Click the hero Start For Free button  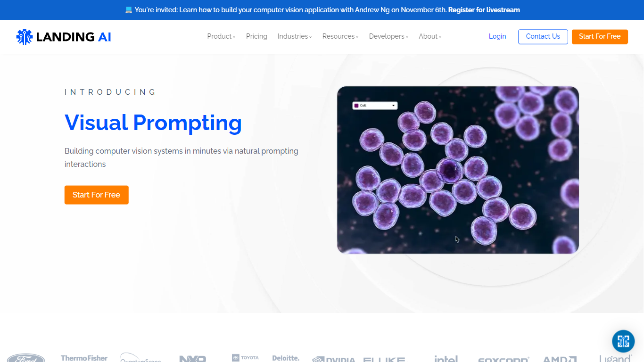96,195
